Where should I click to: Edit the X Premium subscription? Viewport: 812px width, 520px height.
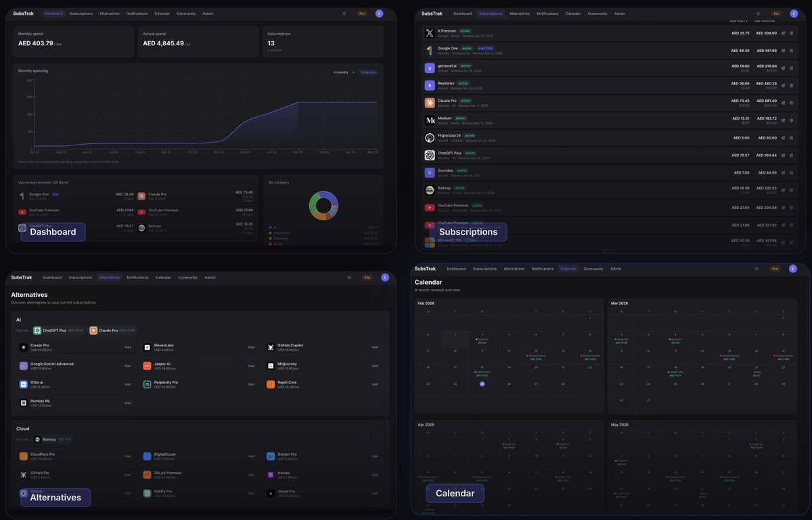point(783,33)
